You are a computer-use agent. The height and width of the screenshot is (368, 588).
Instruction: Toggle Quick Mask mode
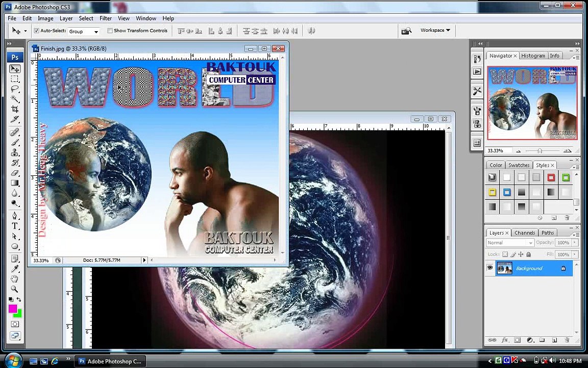click(x=15, y=324)
